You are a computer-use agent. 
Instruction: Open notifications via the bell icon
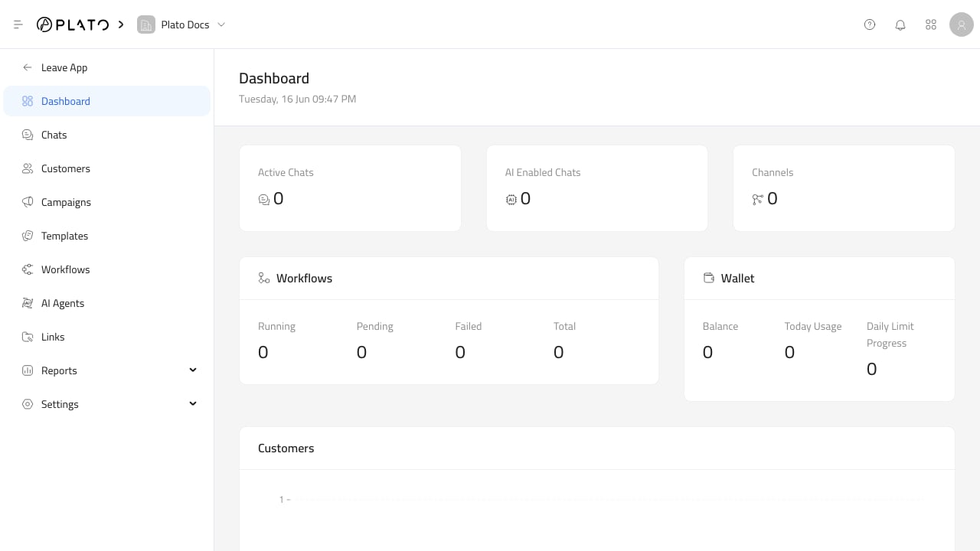click(900, 24)
